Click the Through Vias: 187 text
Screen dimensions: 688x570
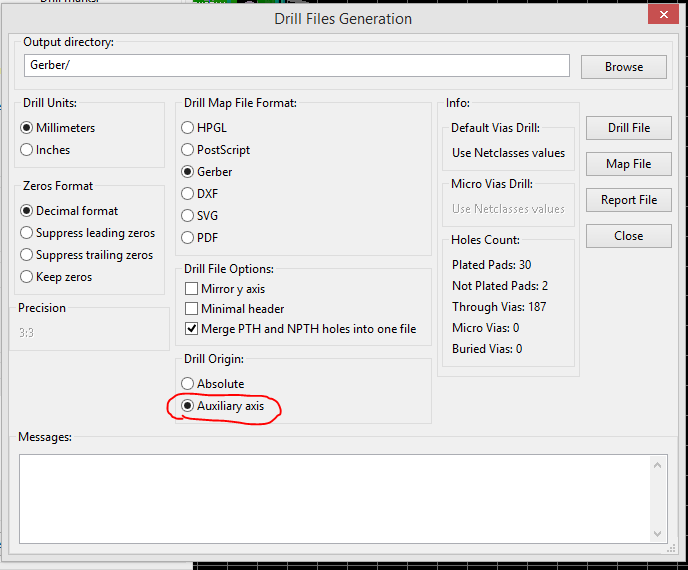coord(499,307)
